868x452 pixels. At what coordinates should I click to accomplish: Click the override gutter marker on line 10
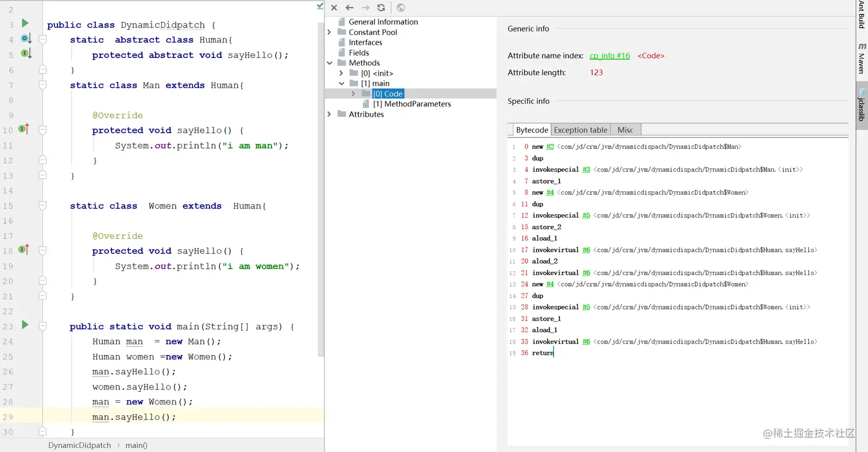point(25,129)
